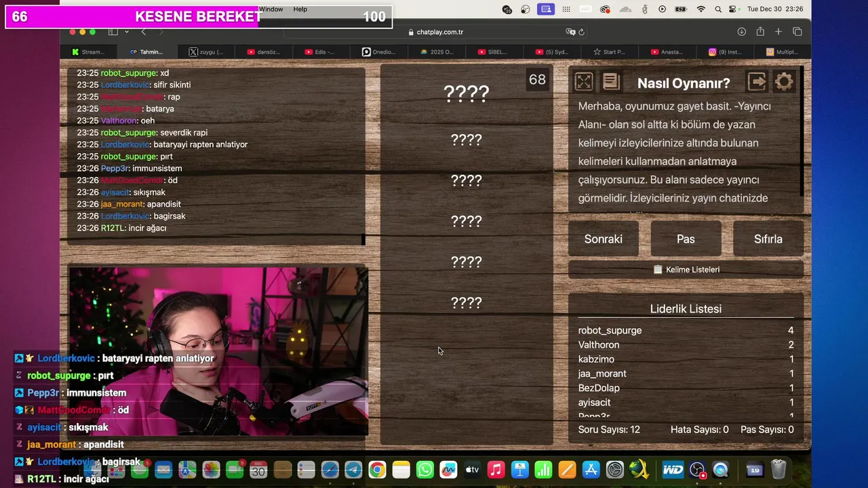Switch to the zuygu X tab
This screenshot has height=488, width=868.
click(207, 52)
